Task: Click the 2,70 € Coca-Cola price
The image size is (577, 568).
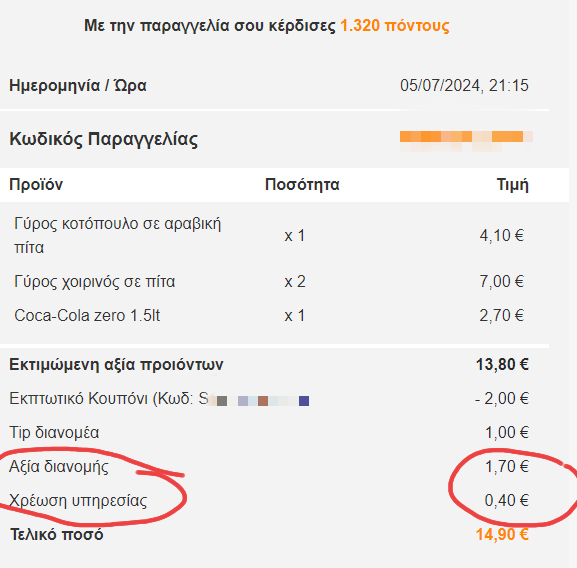Action: pos(502,316)
